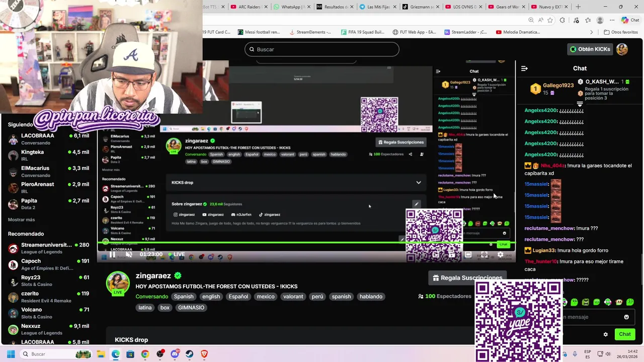This screenshot has height=362, width=644.
Task: Switch to Griezmann TikTok tab
Action: click(x=421, y=7)
